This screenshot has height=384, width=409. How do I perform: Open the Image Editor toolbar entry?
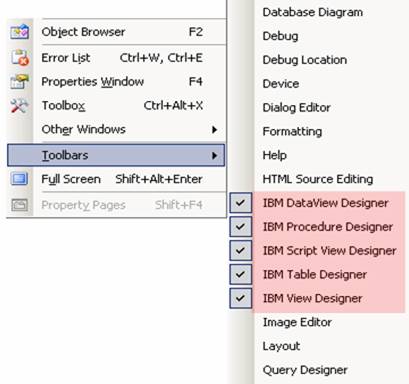(x=297, y=322)
